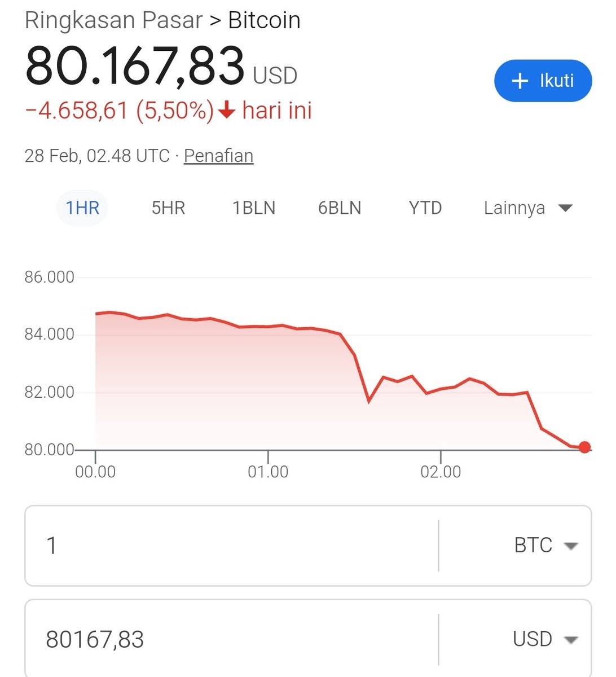Open the USD currency dropdown arrow
Image resolution: width=616 pixels, height=677 pixels.
571,640
